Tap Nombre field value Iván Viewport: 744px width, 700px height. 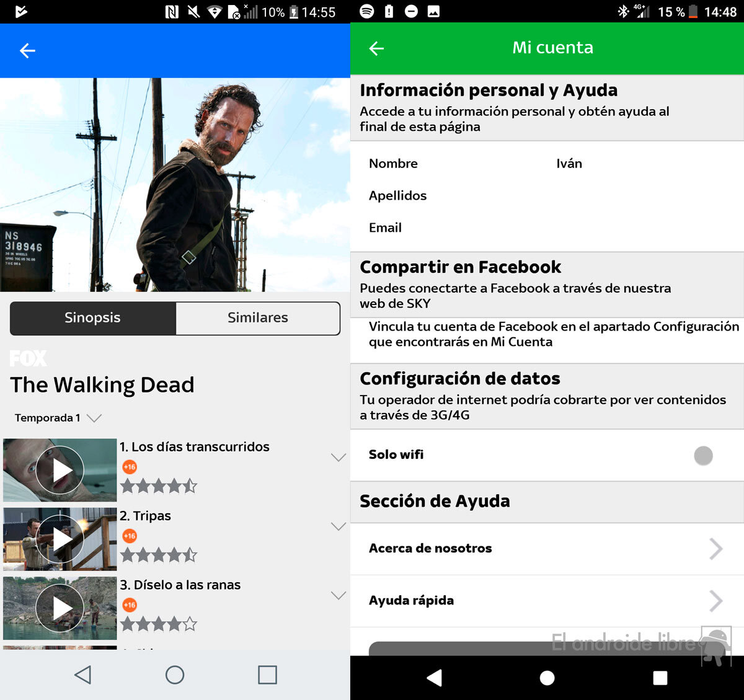[x=569, y=164]
